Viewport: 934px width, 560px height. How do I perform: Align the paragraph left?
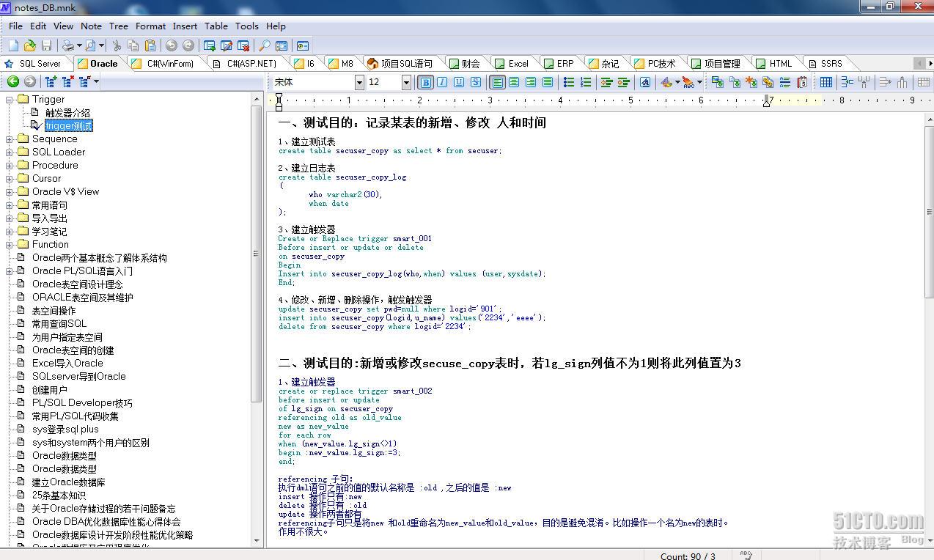click(x=497, y=82)
